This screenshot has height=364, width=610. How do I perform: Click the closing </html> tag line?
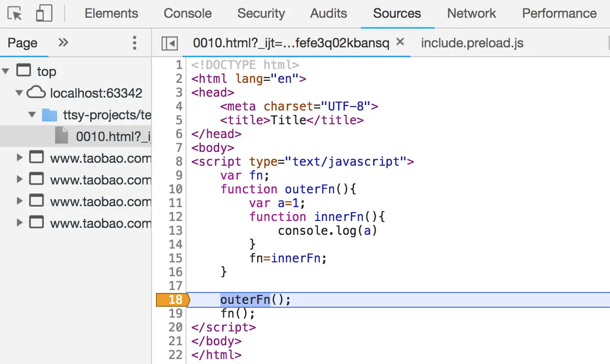pyautogui.click(x=217, y=355)
